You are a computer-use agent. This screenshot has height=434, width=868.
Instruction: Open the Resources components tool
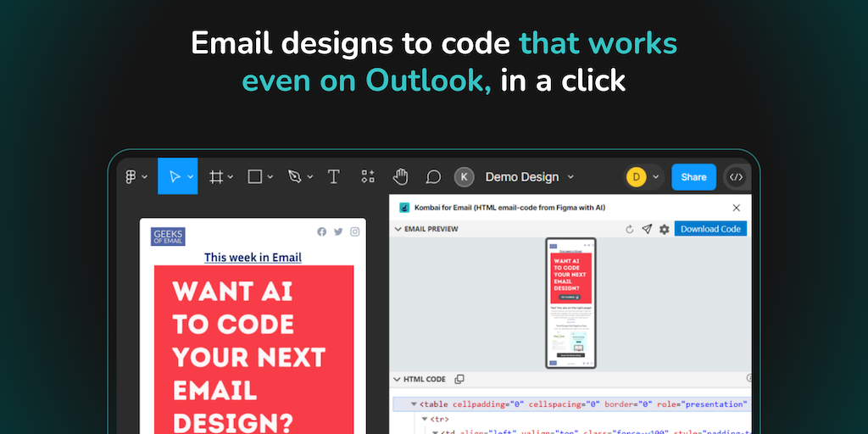pyautogui.click(x=367, y=176)
